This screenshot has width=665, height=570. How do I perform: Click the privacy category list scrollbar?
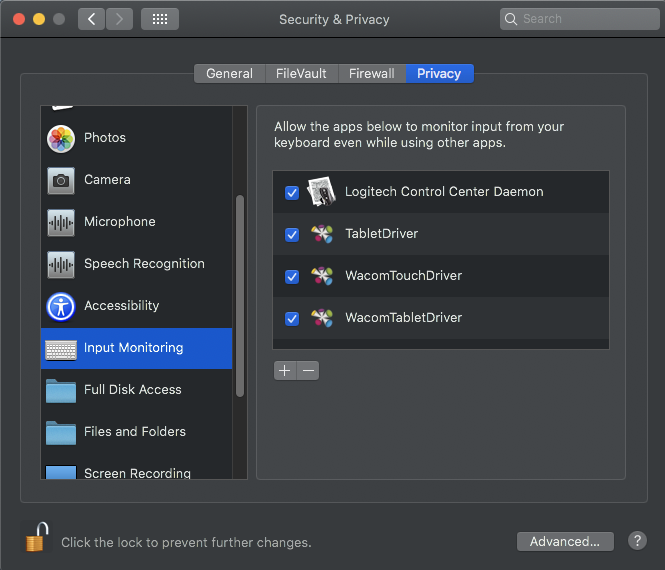tap(240, 296)
